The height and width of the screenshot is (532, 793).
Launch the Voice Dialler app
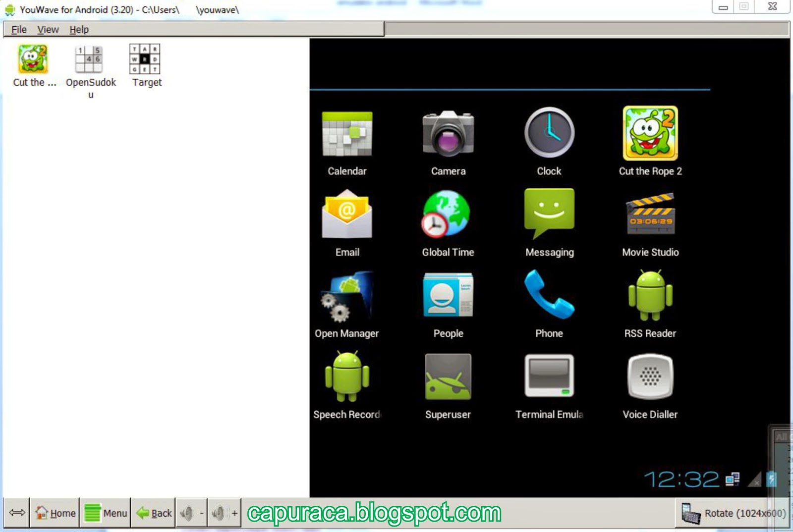click(x=650, y=386)
